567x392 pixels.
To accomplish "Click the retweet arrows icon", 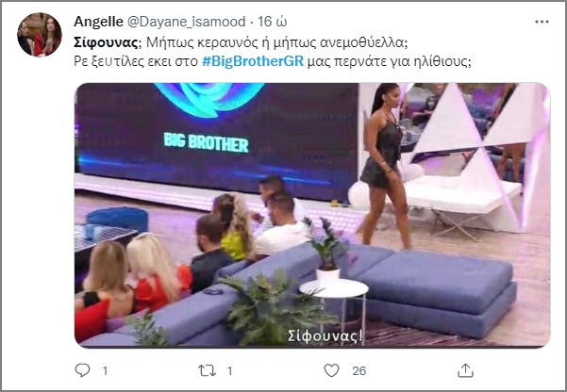I will tap(207, 370).
